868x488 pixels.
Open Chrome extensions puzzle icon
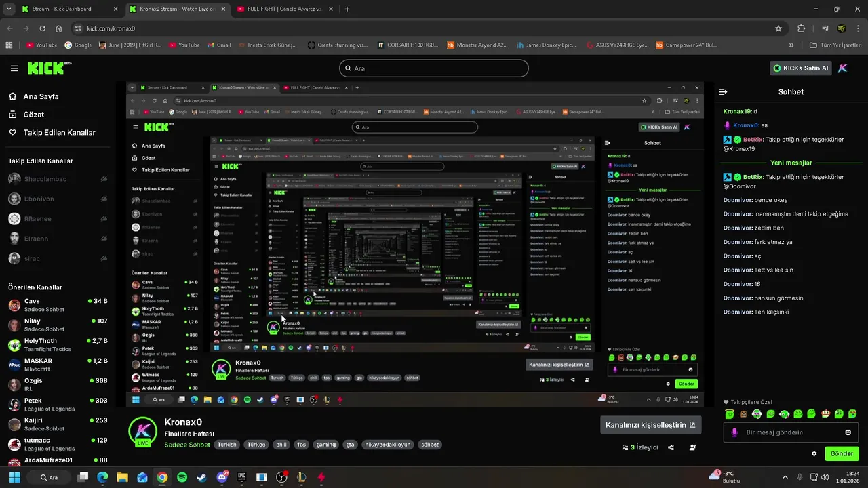(802, 28)
